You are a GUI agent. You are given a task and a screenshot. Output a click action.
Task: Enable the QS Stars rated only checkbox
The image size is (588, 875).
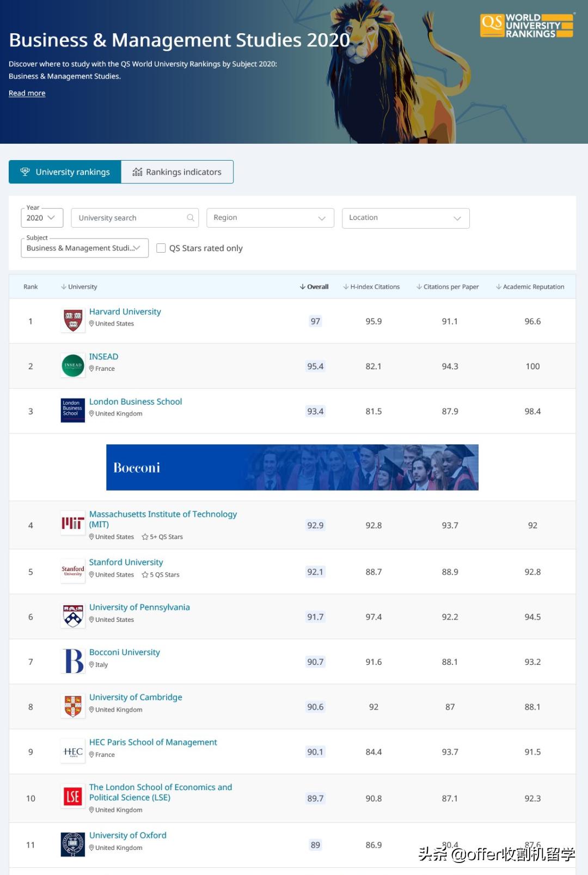point(161,248)
